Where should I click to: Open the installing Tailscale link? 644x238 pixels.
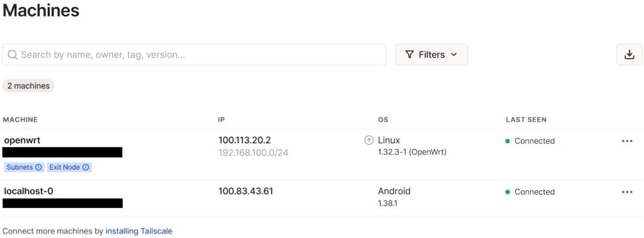[x=139, y=231]
